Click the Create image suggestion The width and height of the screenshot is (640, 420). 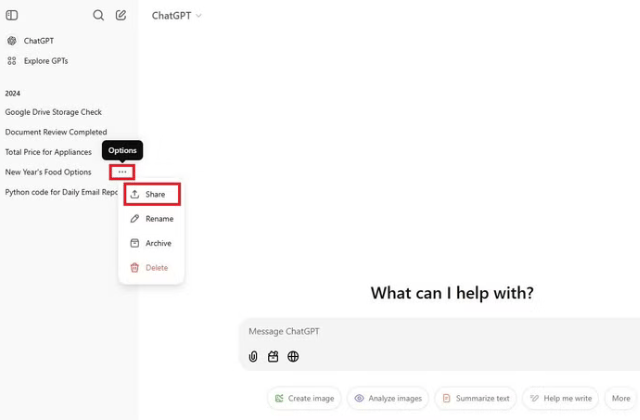click(304, 398)
